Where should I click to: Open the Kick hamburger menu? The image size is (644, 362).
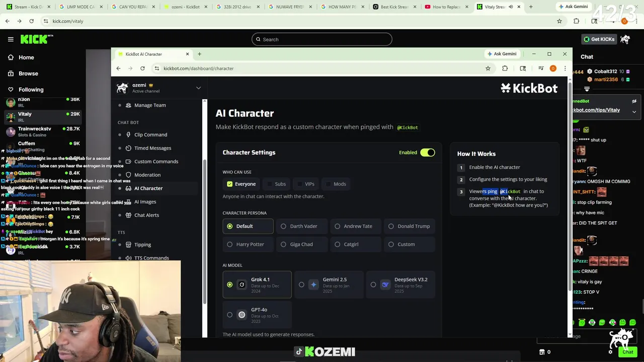point(11,39)
